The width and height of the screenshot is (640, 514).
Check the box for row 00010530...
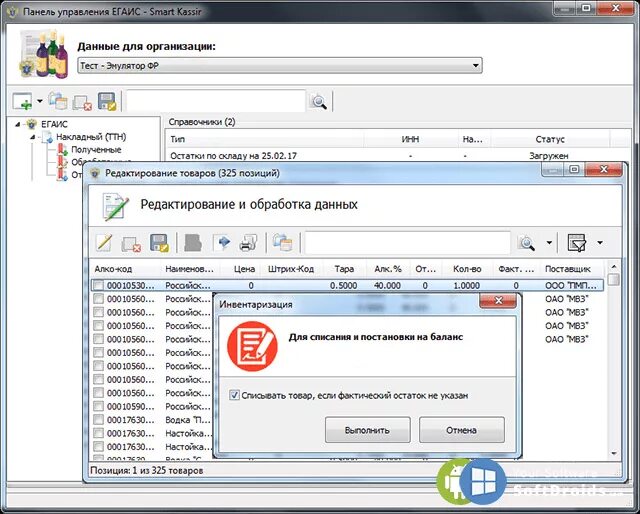tap(98, 285)
